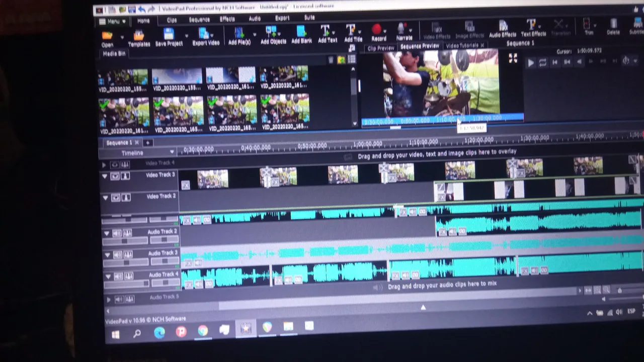
Task: Open the Menu dropdown button
Action: point(113,22)
